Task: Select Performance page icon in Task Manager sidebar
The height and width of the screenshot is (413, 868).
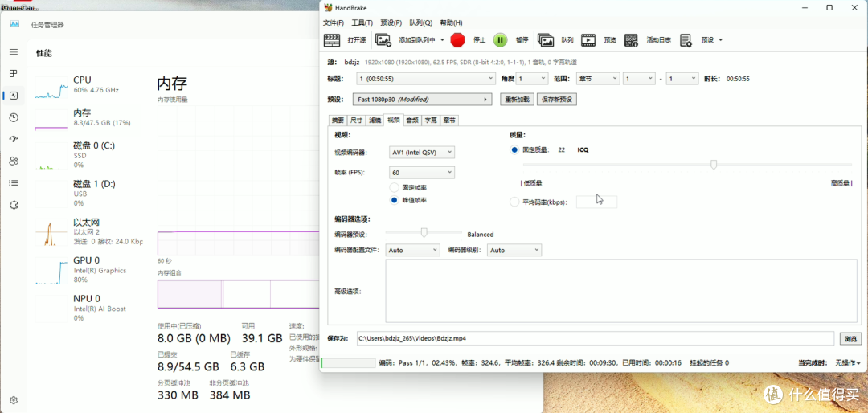Action: click(14, 96)
